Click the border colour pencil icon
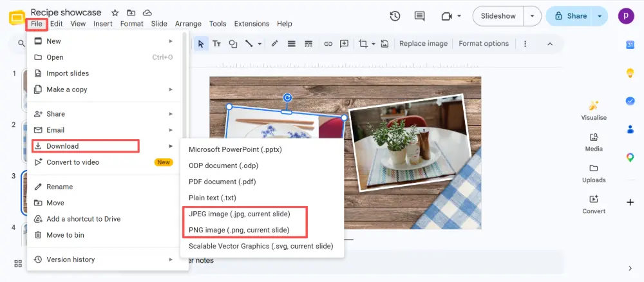The width and height of the screenshot is (644, 282). point(275,44)
